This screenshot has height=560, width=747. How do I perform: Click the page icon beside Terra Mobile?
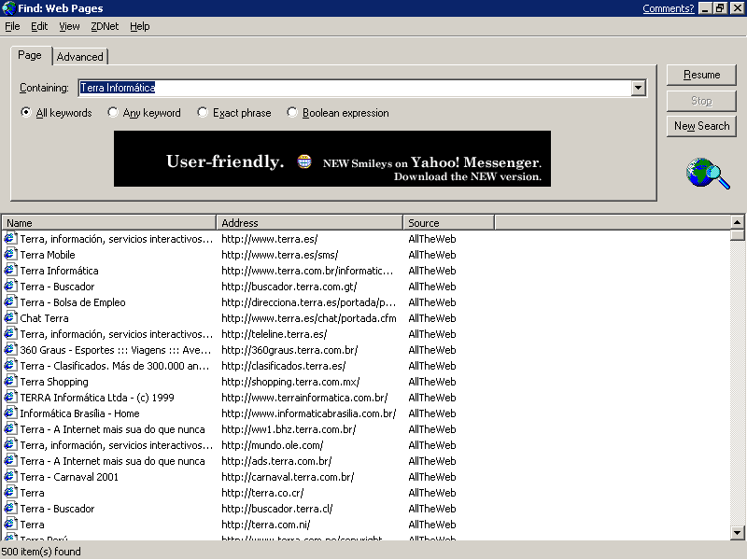pyautogui.click(x=10, y=255)
